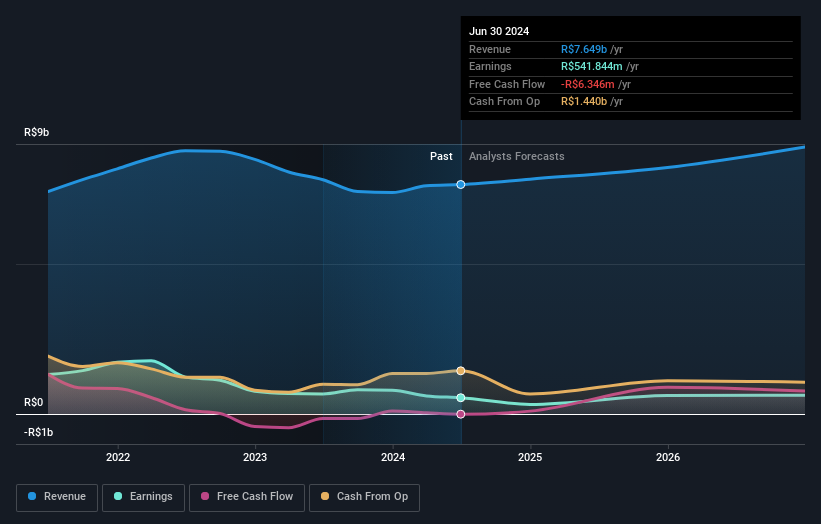This screenshot has height=524, width=821.
Task: Click the -R$1b y-axis label
Action: 38,432
